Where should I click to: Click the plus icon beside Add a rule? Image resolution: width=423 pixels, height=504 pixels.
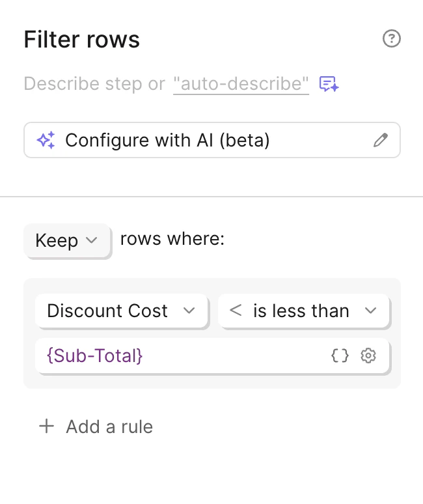(46, 427)
